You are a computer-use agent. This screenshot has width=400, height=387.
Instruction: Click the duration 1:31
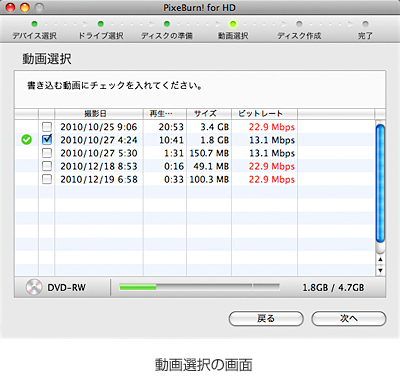[174, 153]
